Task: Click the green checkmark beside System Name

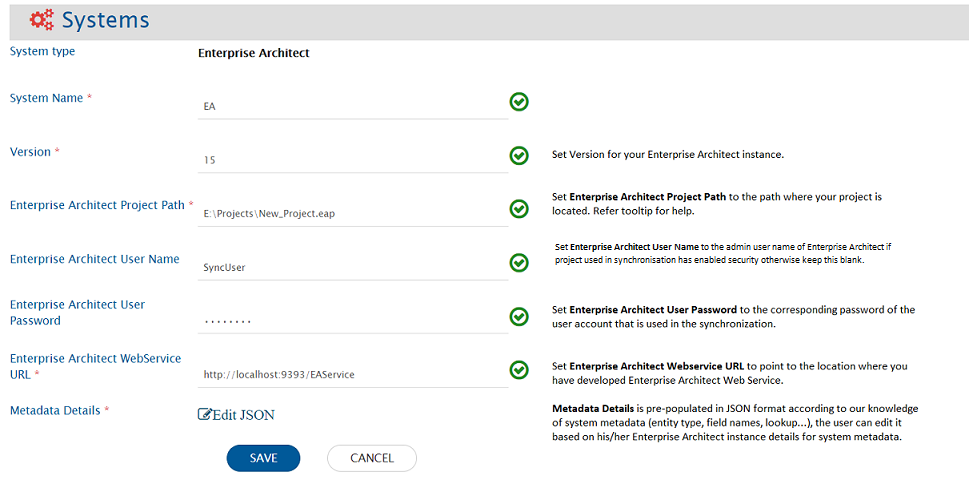Action: pos(519,102)
